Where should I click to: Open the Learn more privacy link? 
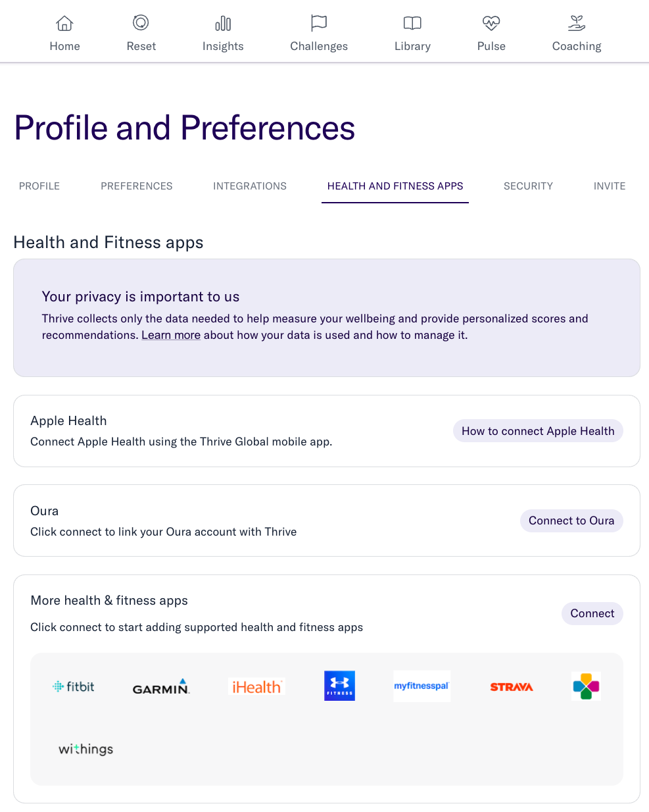(x=171, y=335)
